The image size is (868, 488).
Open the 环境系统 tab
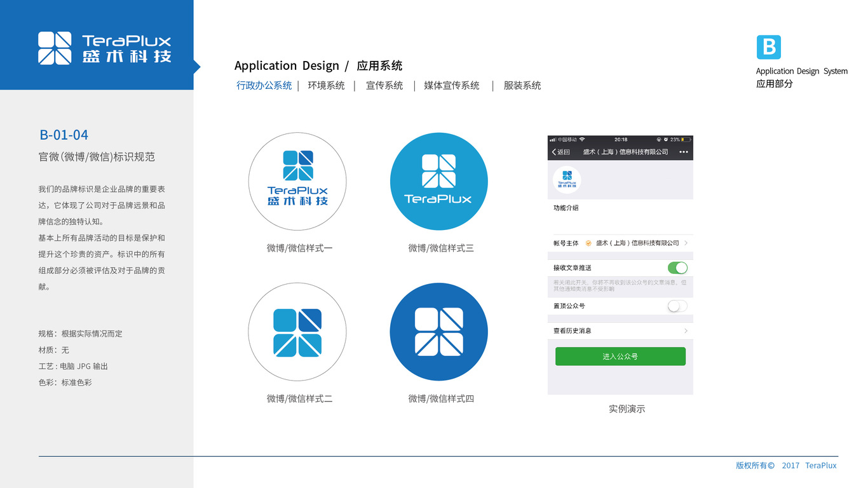pyautogui.click(x=326, y=85)
